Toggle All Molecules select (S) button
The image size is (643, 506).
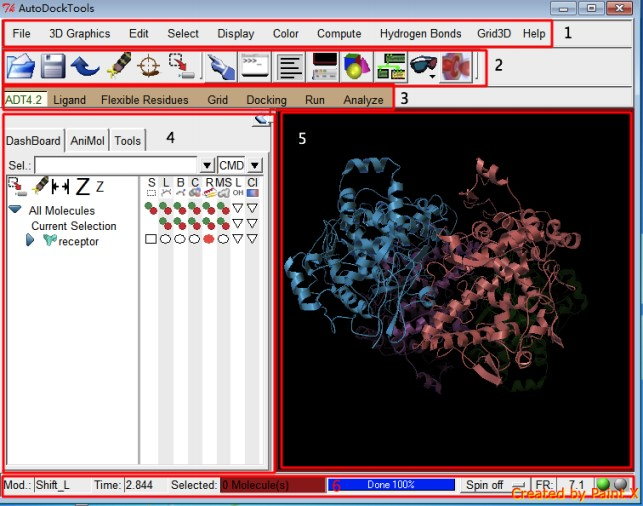coord(151,208)
